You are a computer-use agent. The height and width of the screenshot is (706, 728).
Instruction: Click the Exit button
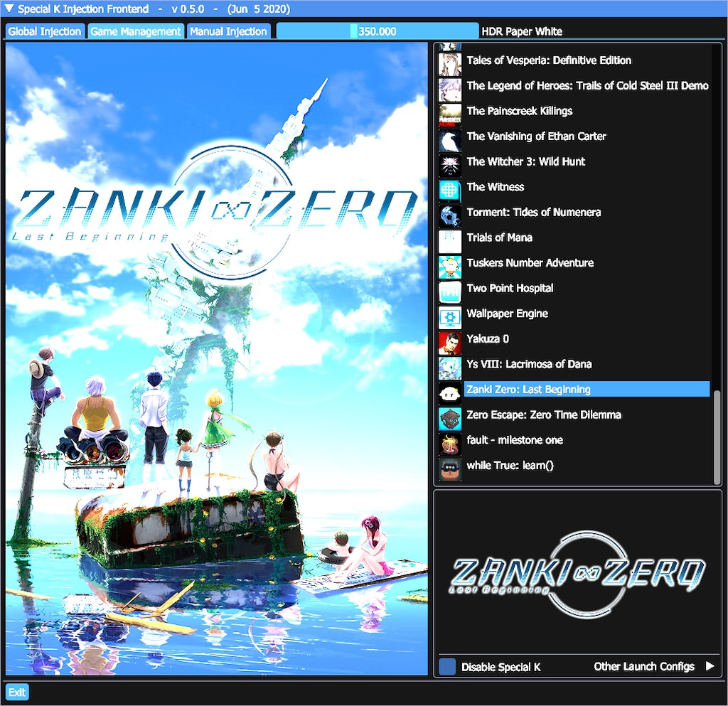coord(17,692)
